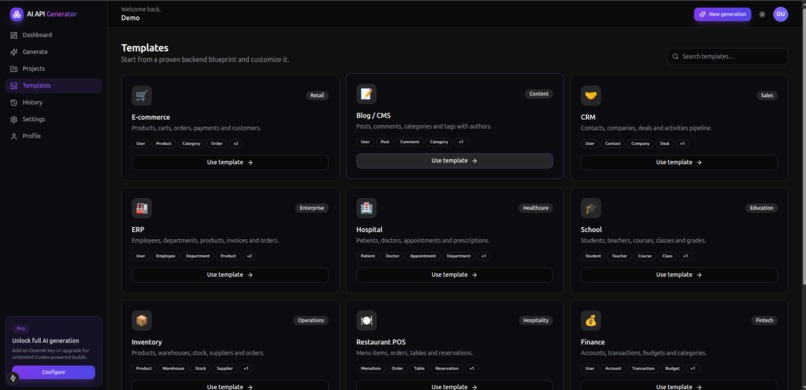Screen dimensions: 806x390
Task: Click the Operations badge on Inventory card
Action: coord(311,321)
